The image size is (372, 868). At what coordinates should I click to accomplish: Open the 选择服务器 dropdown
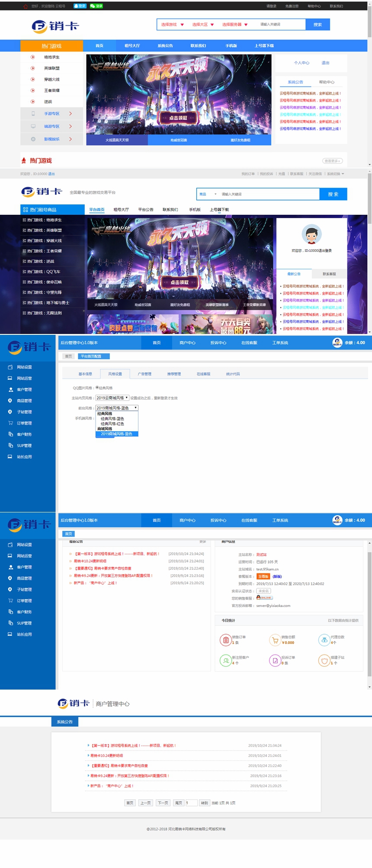[235, 25]
